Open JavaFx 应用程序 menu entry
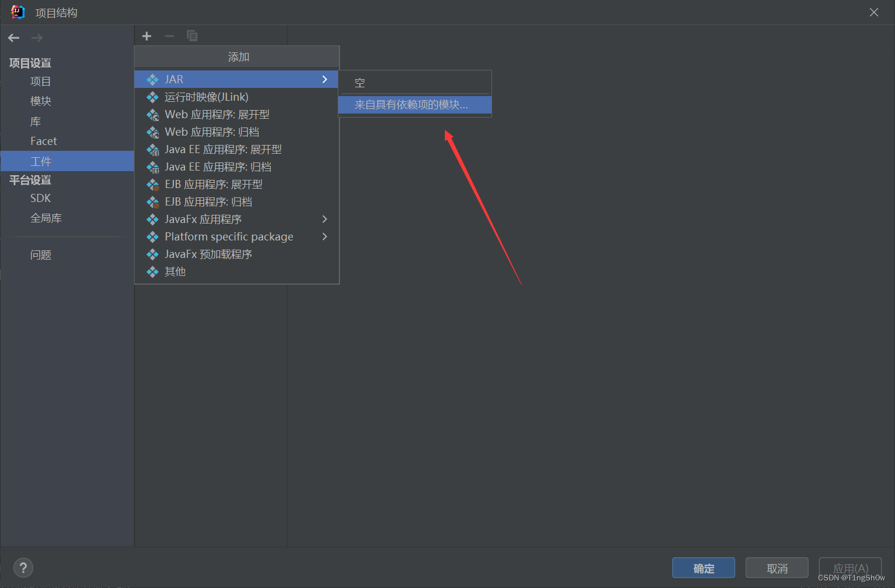The image size is (895, 588). [x=236, y=219]
